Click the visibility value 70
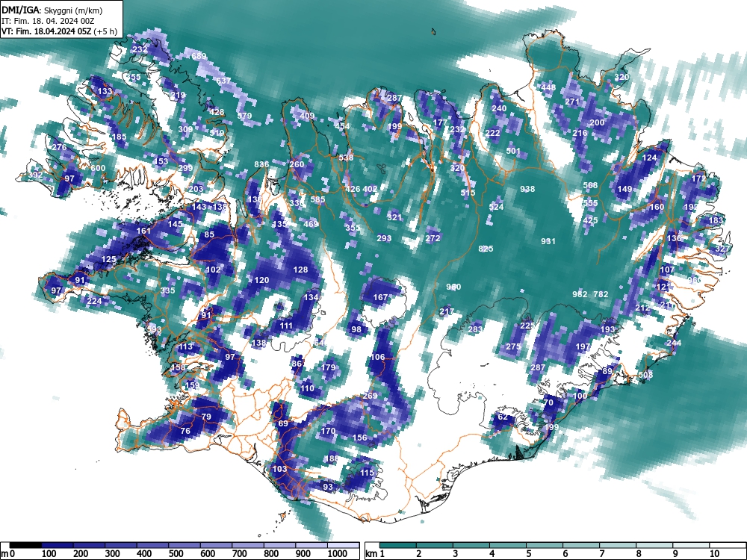 point(548,402)
